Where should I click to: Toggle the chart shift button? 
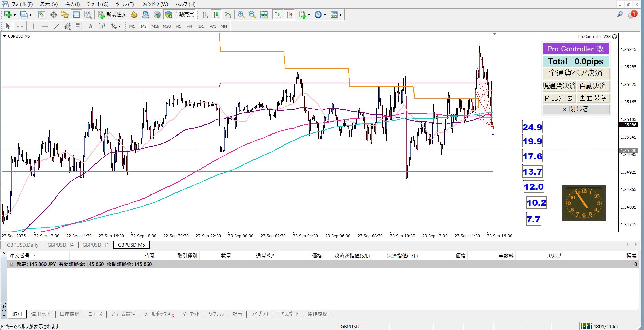[x=289, y=14]
